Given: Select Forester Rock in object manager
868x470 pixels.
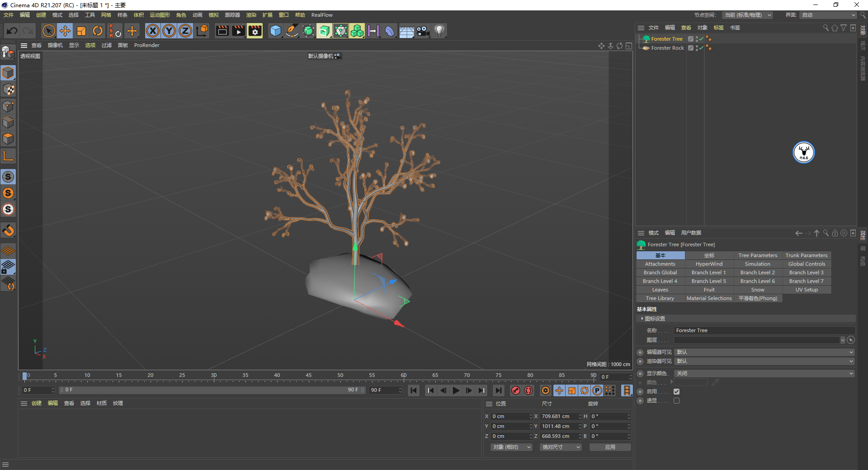Looking at the screenshot, I should [x=667, y=48].
